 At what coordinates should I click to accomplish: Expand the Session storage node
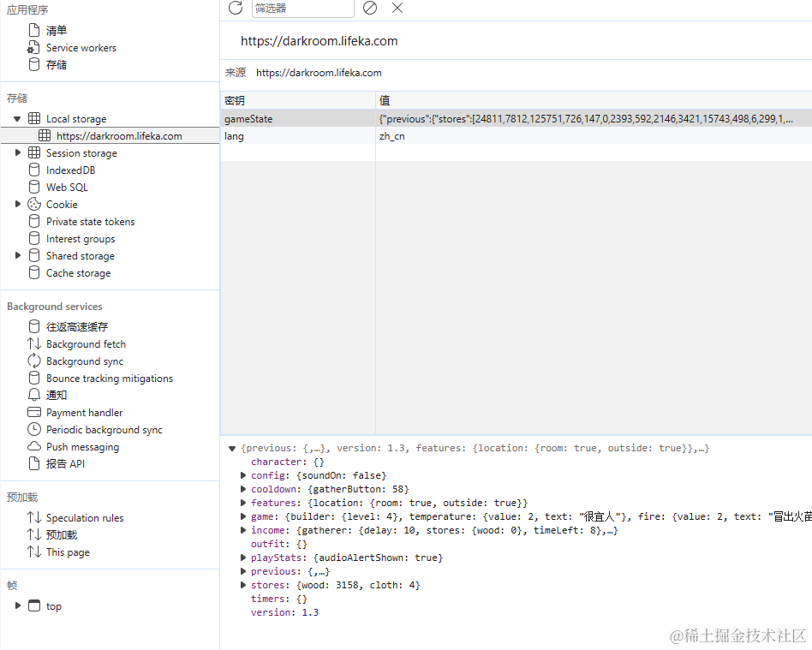point(18,152)
